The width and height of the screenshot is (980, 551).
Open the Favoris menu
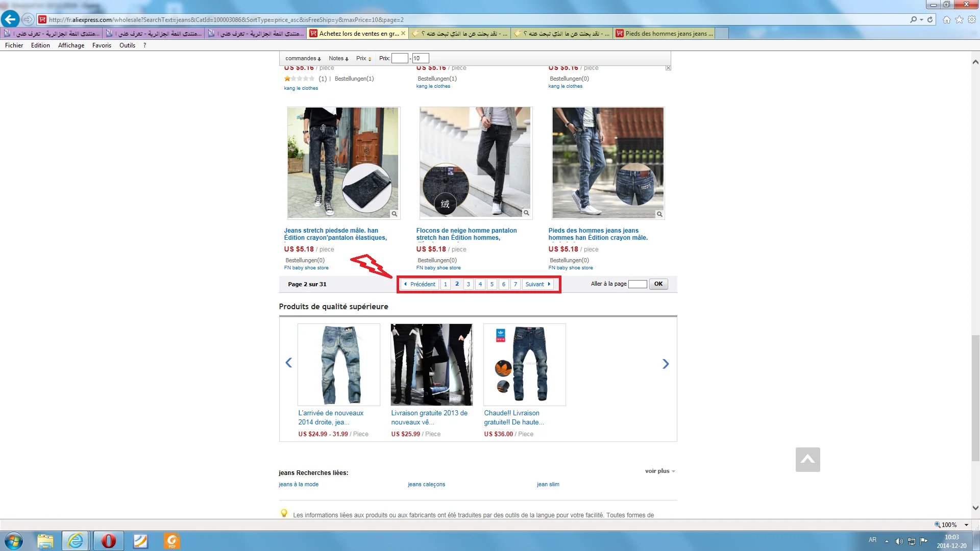point(102,45)
